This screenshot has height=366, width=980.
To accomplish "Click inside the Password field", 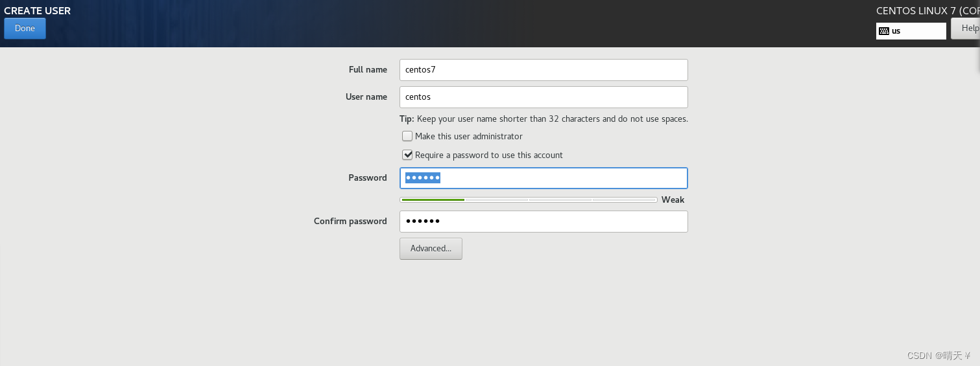I will (544, 178).
